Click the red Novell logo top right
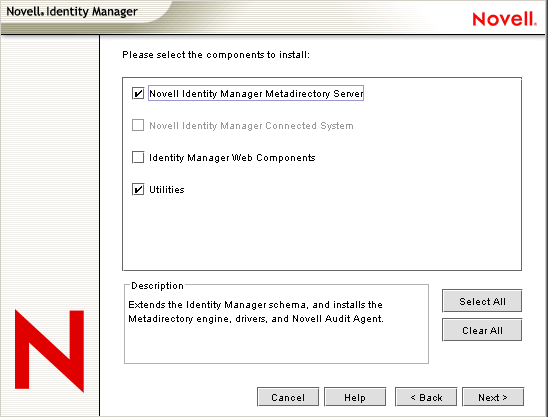The image size is (548, 417). (x=504, y=19)
